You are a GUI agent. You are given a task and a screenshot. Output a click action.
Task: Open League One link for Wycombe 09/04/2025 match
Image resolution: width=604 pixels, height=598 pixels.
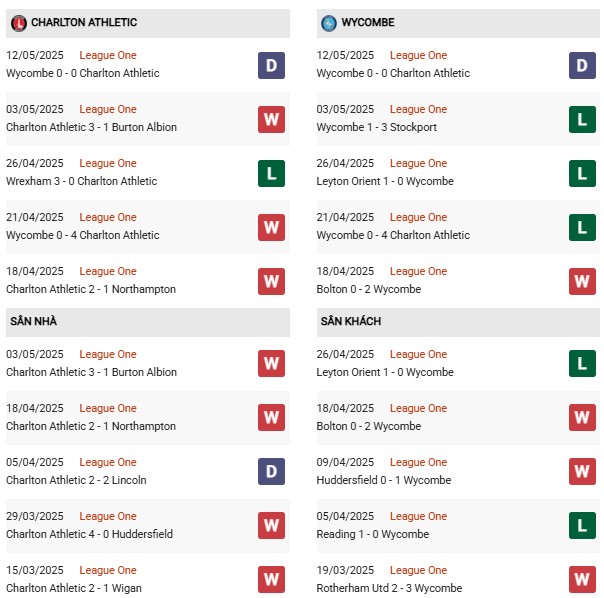418,462
